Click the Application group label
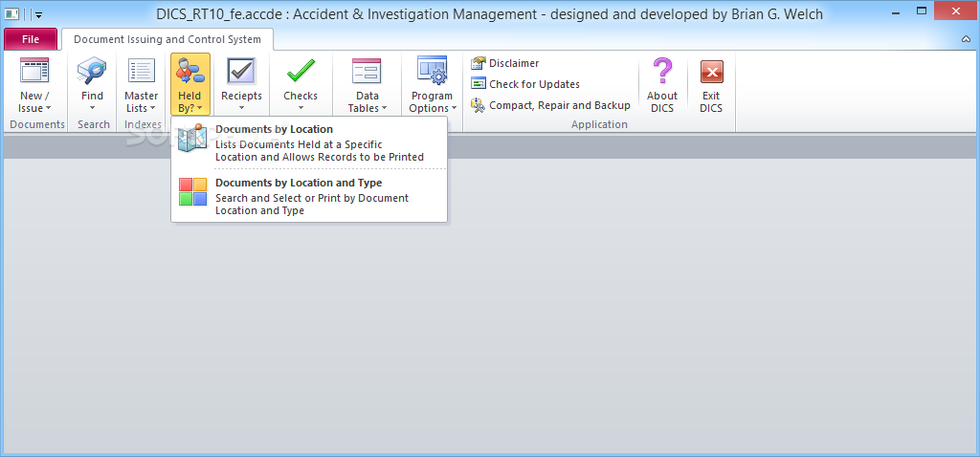980x457 pixels. (599, 124)
